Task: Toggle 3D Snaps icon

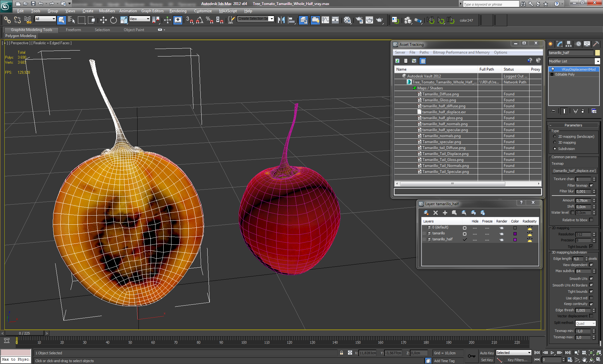Action: pyautogui.click(x=189, y=20)
